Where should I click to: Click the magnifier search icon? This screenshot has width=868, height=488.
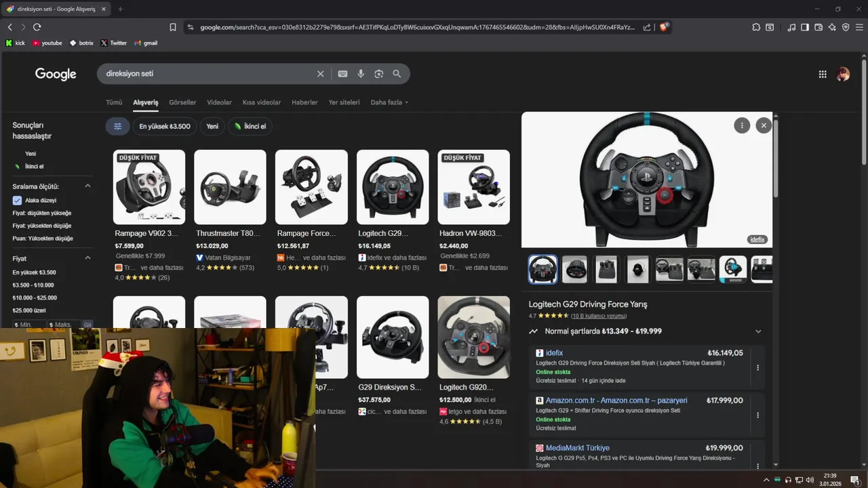pyautogui.click(x=397, y=74)
